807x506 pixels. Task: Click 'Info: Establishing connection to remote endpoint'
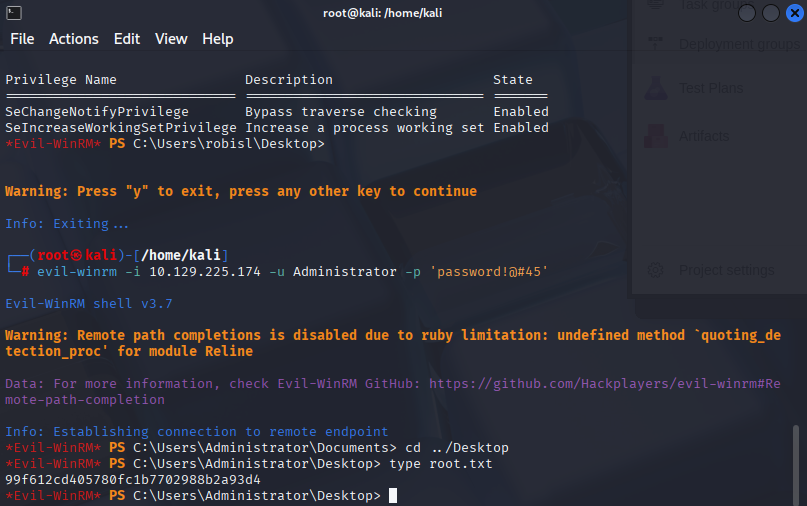197,432
